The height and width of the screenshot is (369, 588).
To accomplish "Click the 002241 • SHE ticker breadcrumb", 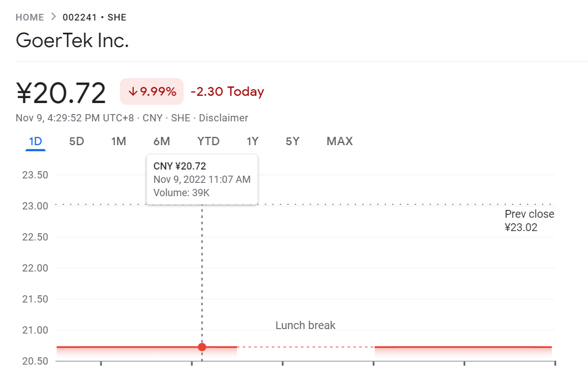I will tap(94, 17).
